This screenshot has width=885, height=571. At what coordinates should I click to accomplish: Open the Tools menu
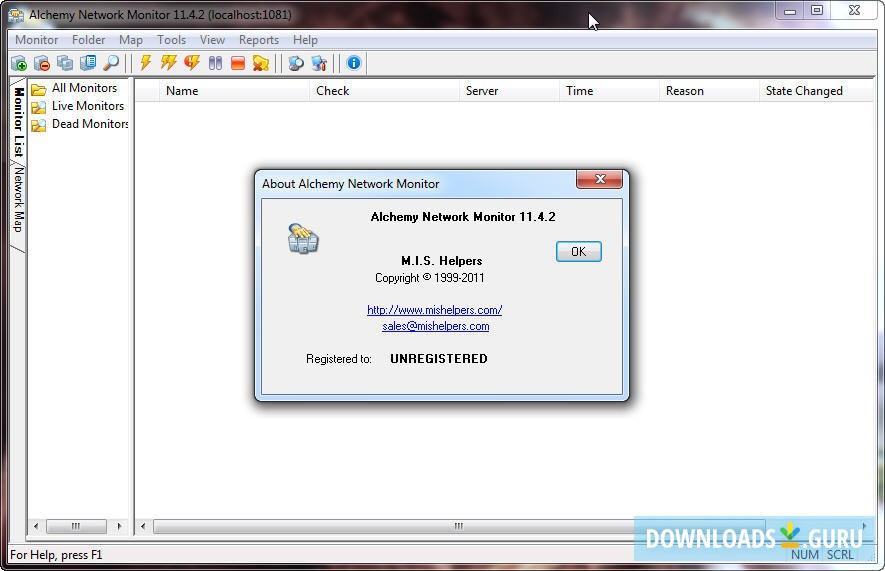tap(172, 40)
